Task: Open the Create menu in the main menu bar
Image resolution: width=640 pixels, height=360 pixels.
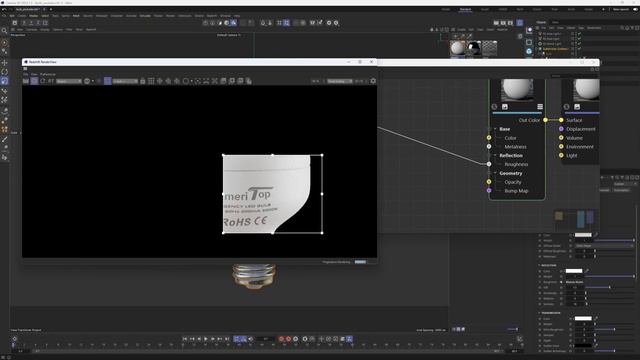Action: pyautogui.click(x=22, y=16)
